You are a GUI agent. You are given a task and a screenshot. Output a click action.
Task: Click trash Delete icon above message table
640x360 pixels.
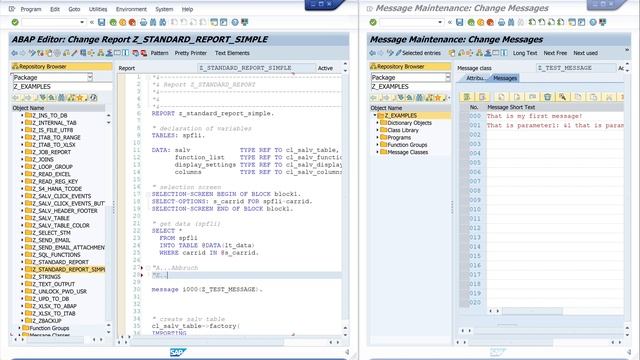547,97
